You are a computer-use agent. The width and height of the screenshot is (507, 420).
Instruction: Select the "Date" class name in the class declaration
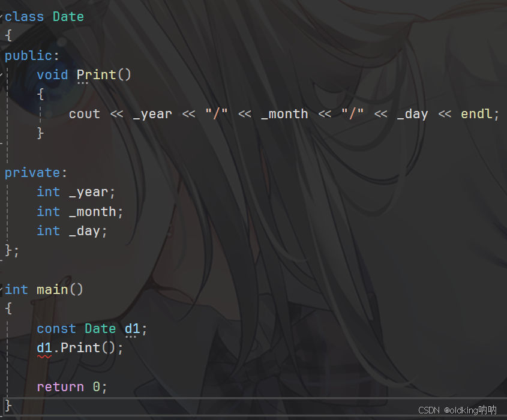(x=68, y=16)
